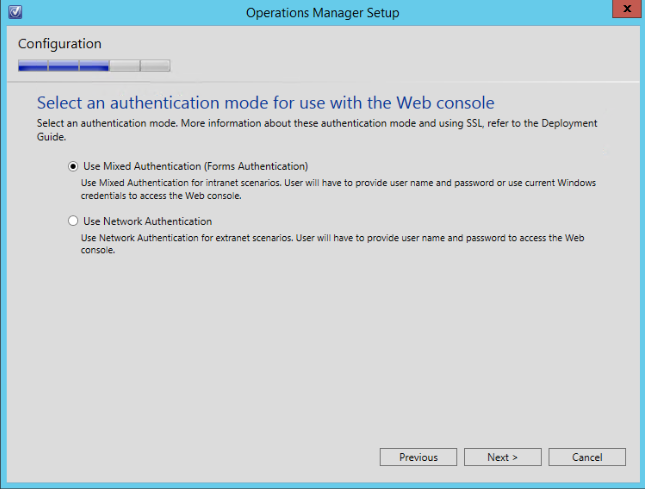Click the 'Use Network Authentication' label text
Screen dimensions: 645x489
click(147, 221)
